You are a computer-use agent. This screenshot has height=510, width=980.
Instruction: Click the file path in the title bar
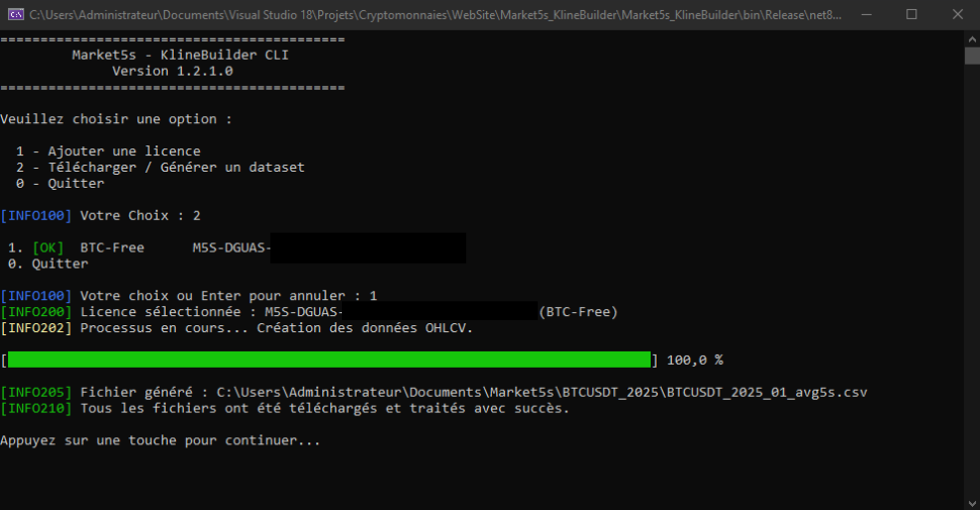pyautogui.click(x=427, y=14)
